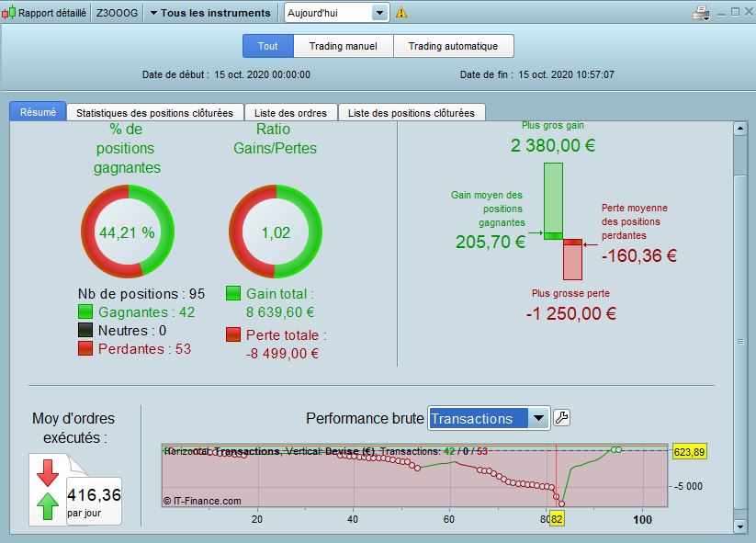
Task: Click the red Perte totale legend square
Action: click(x=233, y=334)
